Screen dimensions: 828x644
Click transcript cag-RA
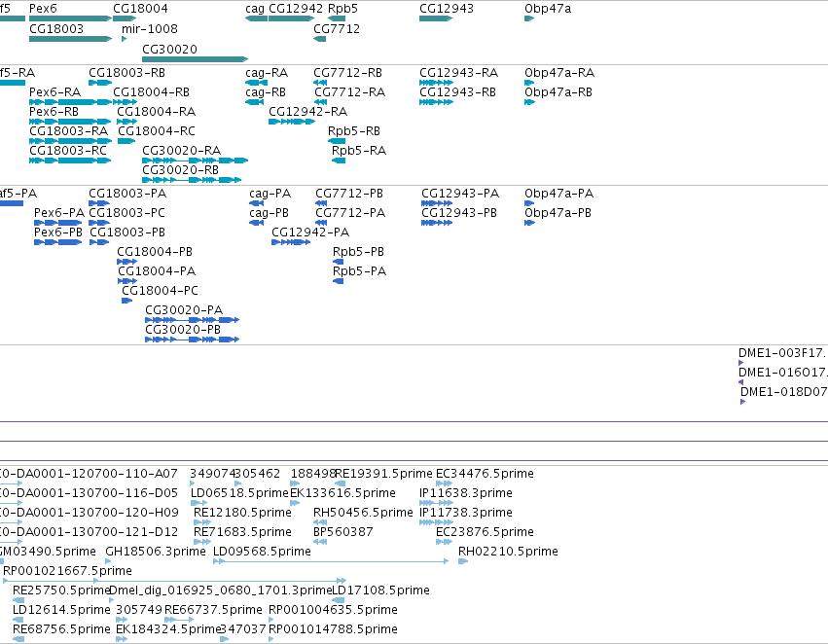[x=267, y=72]
